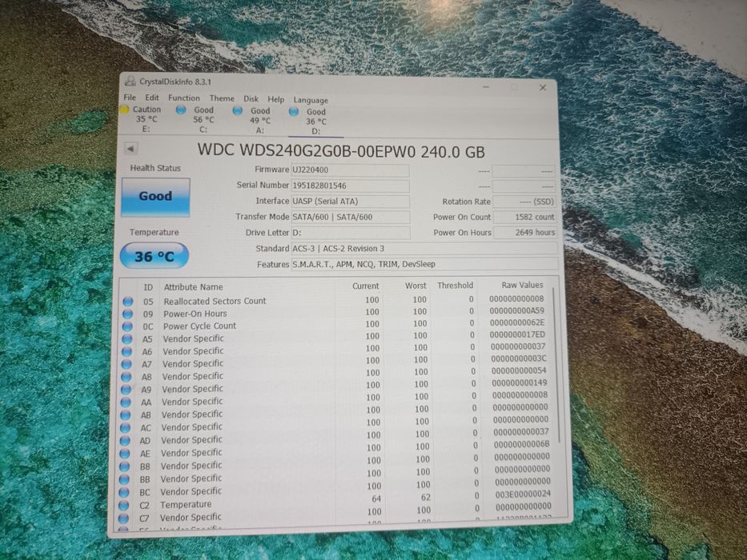
Task: Click the previous disk arrow button
Action: (x=130, y=148)
